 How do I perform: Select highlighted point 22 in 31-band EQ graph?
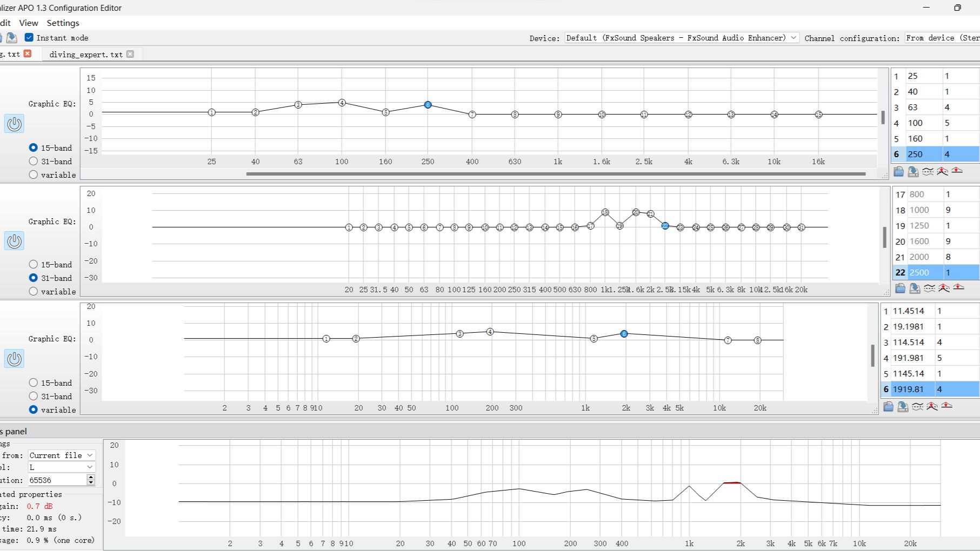tap(665, 226)
